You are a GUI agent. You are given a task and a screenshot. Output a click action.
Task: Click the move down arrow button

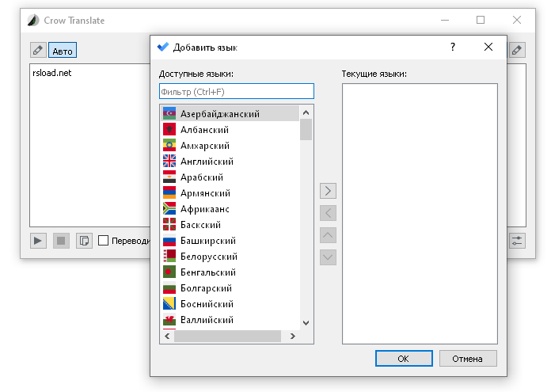328,257
